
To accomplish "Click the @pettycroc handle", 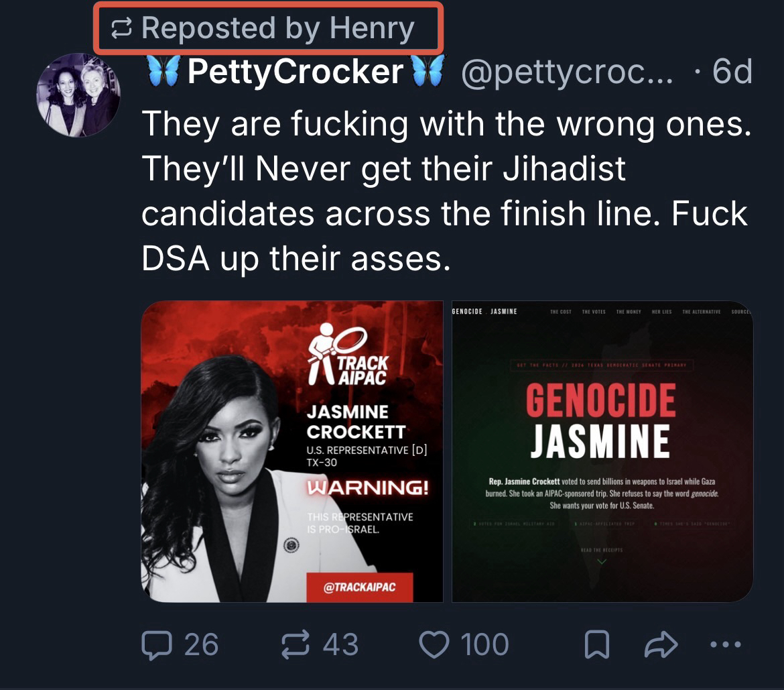I will [x=566, y=71].
